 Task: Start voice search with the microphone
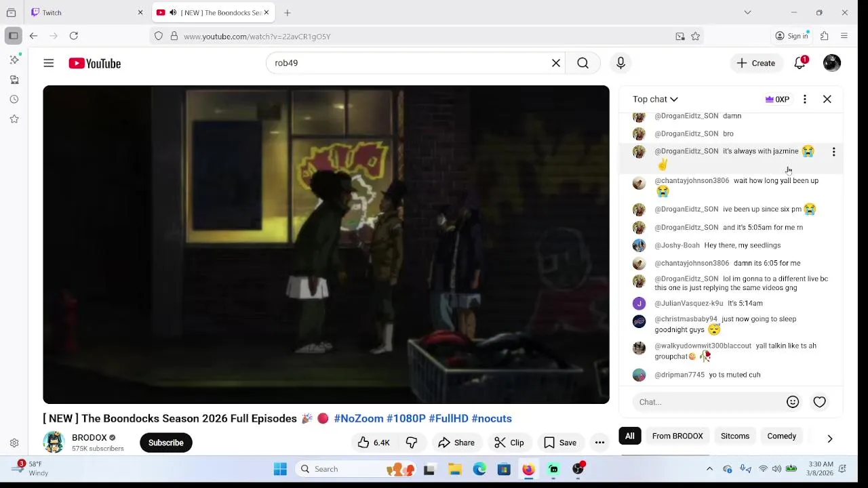point(620,63)
